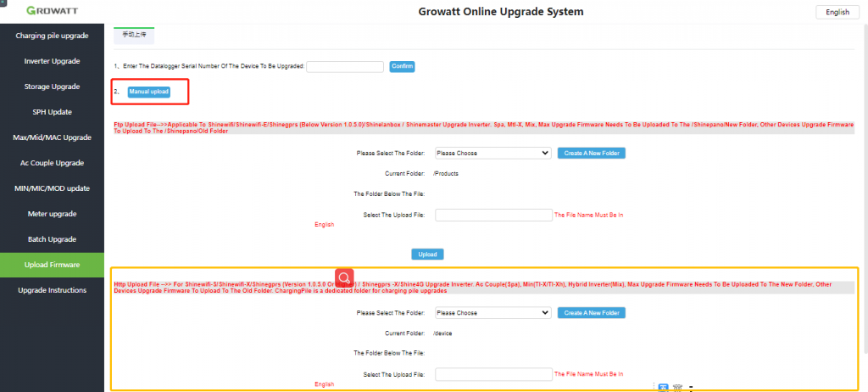Viewport: 868px width, 392px height.
Task: Switch language using English button
Action: click(837, 12)
